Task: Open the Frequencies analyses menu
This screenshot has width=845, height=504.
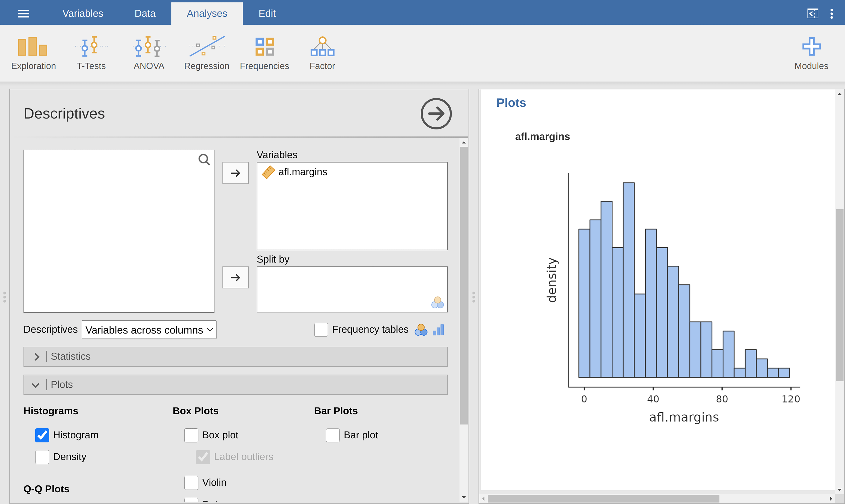Action: coord(264,53)
